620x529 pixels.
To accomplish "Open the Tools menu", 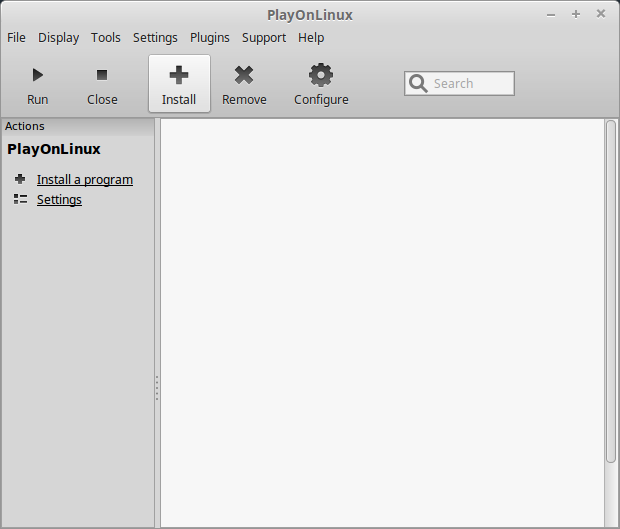I will pos(106,38).
